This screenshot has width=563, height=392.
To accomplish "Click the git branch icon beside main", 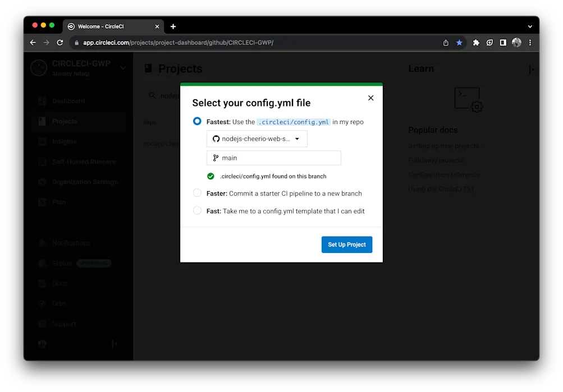I will click(x=216, y=158).
